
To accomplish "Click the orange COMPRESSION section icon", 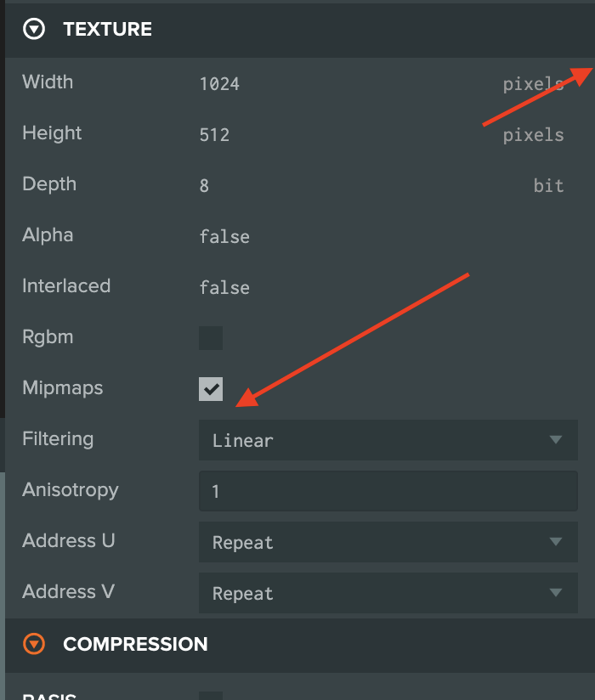I will point(33,644).
